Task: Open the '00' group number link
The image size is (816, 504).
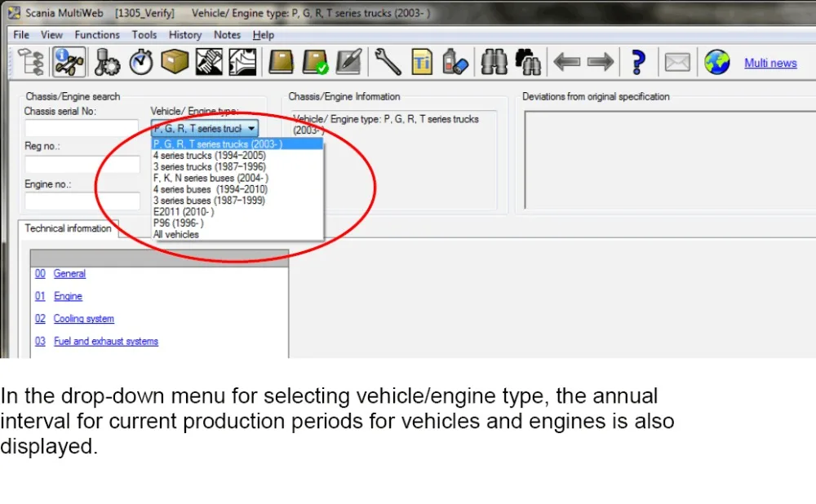Action: [x=40, y=273]
